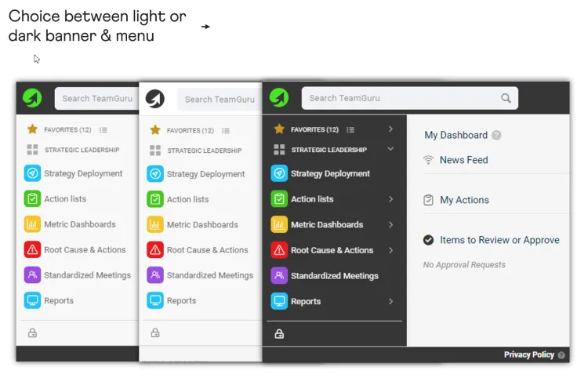Click the Privacy Policy link
Viewport: 588px width, 392px height.
(x=528, y=355)
